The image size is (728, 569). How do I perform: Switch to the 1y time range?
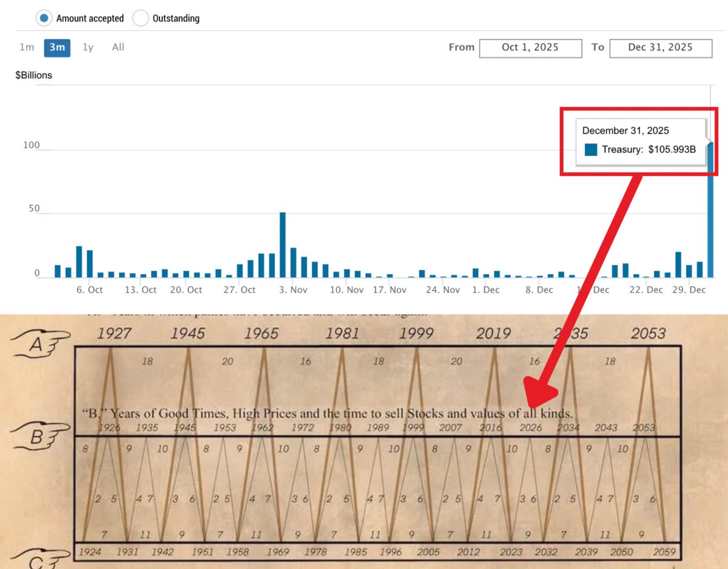click(x=87, y=47)
